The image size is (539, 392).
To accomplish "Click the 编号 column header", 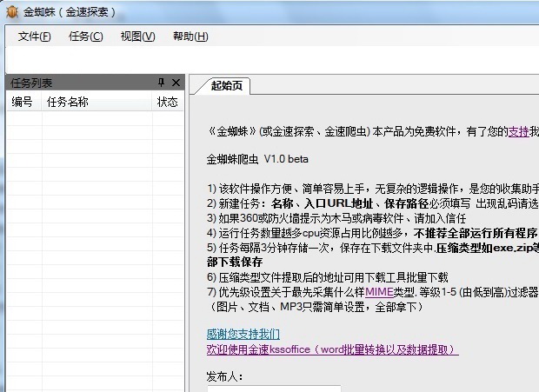I will 23,102.
